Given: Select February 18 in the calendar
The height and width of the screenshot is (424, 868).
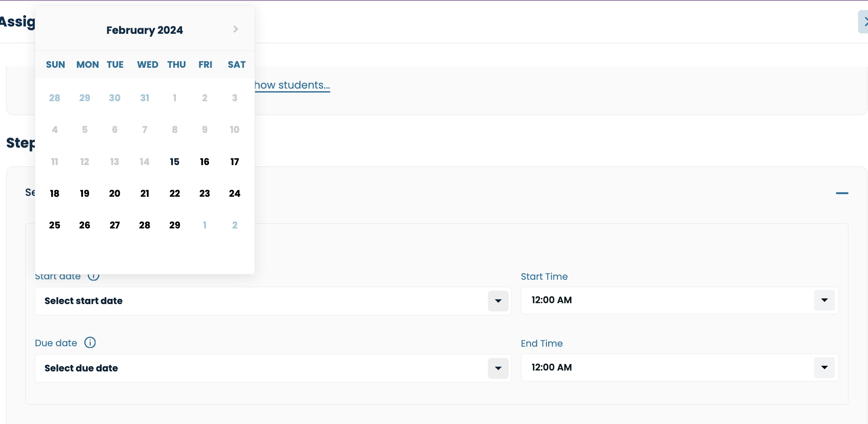Looking at the screenshot, I should tap(55, 193).
